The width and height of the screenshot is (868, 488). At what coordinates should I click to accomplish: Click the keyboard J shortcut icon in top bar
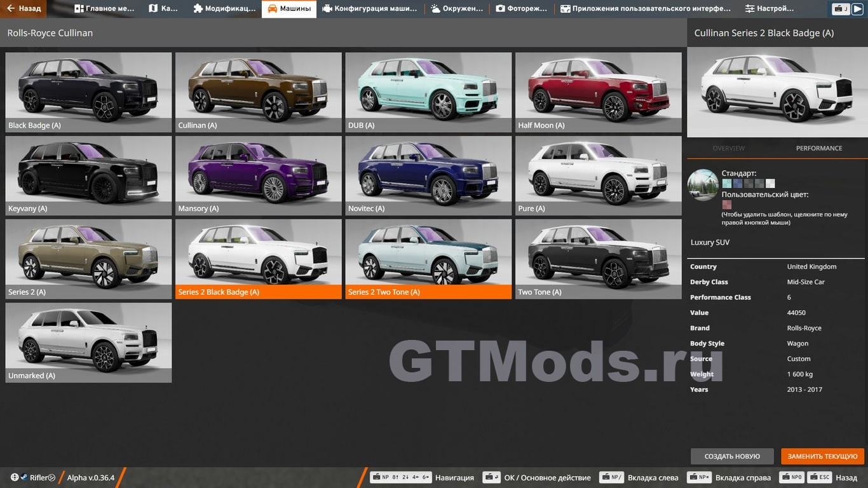(841, 9)
